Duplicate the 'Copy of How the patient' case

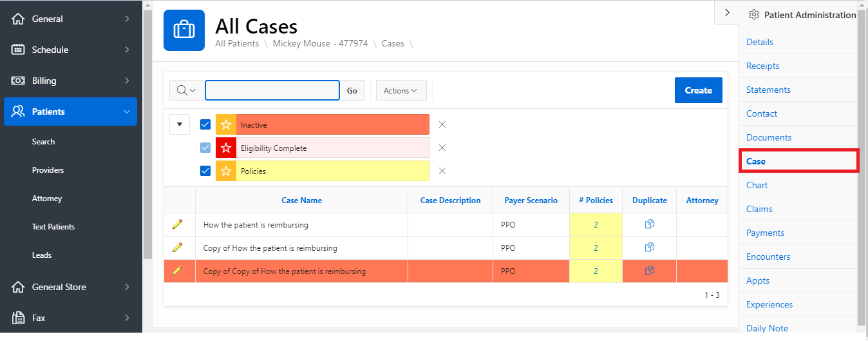click(649, 248)
